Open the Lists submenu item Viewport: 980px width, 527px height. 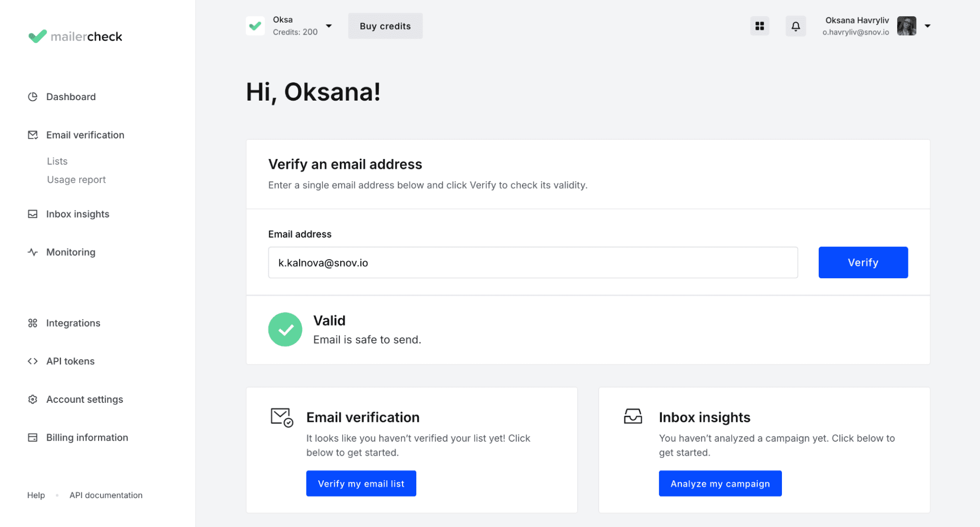(x=57, y=161)
